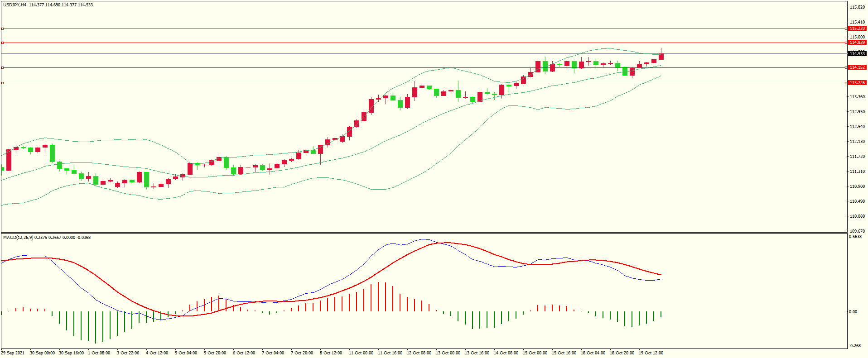Click the 115.820 price axis label

[857, 7]
